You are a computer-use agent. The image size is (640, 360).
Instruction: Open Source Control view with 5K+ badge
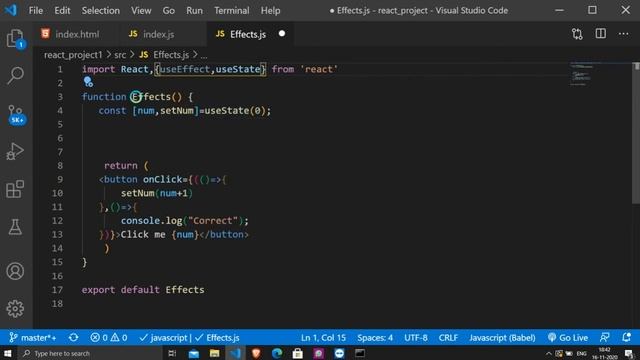16,114
